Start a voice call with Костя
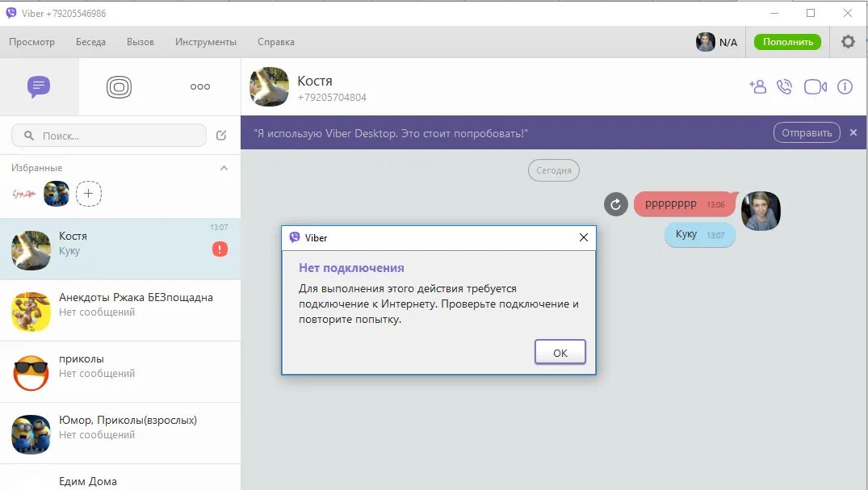The image size is (868, 490). pyautogui.click(x=784, y=87)
